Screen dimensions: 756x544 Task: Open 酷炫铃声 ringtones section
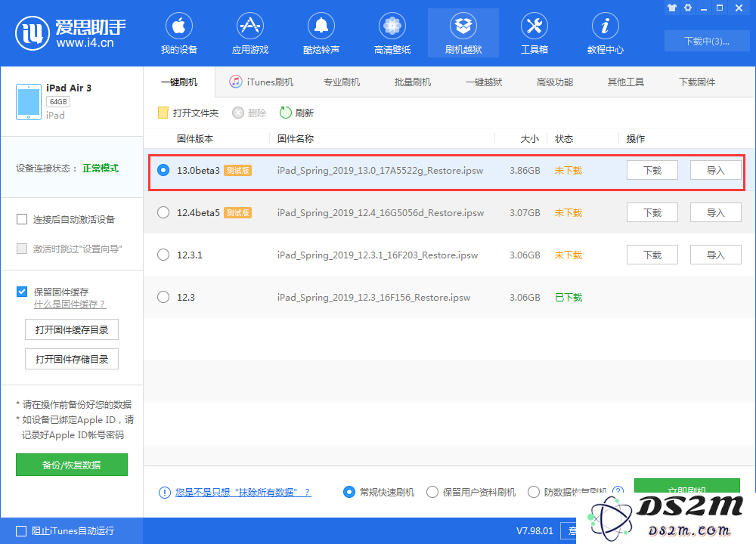click(x=321, y=34)
